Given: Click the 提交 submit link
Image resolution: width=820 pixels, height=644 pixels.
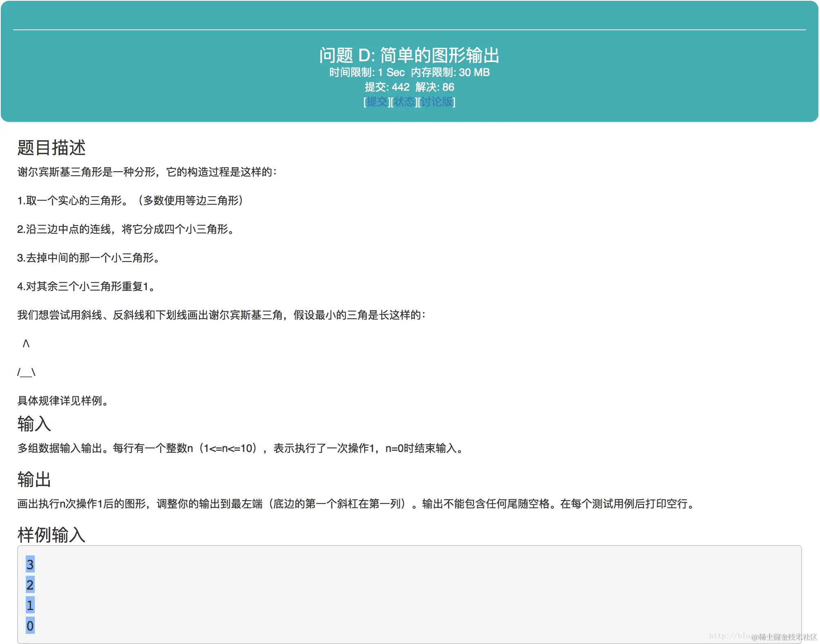Looking at the screenshot, I should point(377,102).
